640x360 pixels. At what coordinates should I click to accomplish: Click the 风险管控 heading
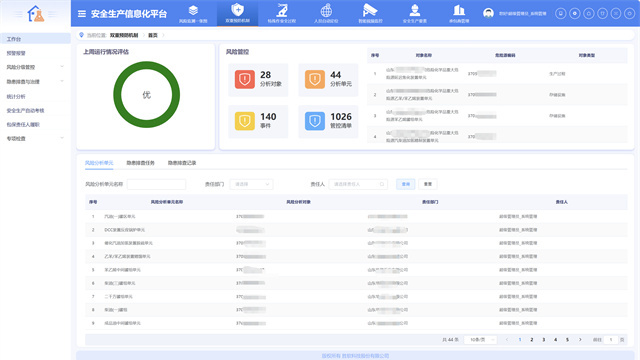(237, 52)
